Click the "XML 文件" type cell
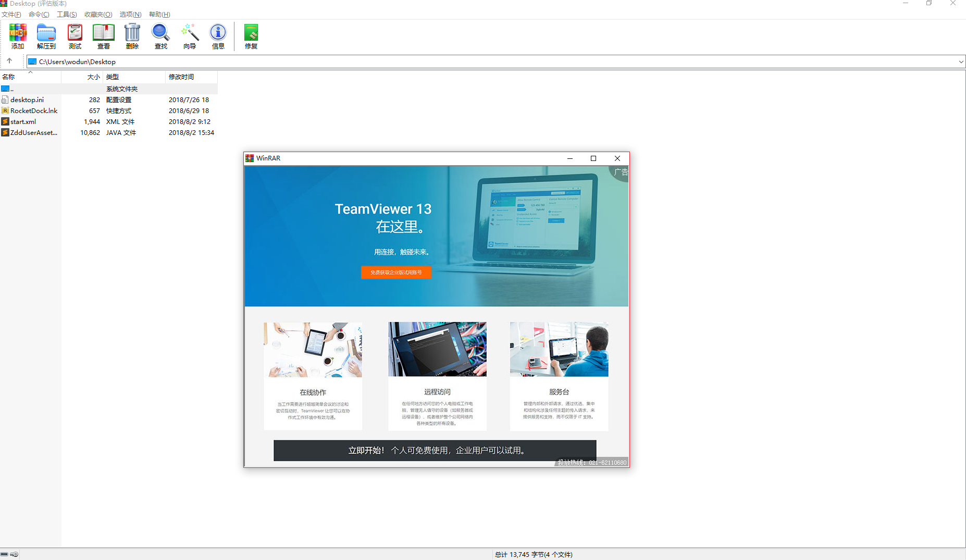This screenshot has height=560, width=966. [120, 121]
